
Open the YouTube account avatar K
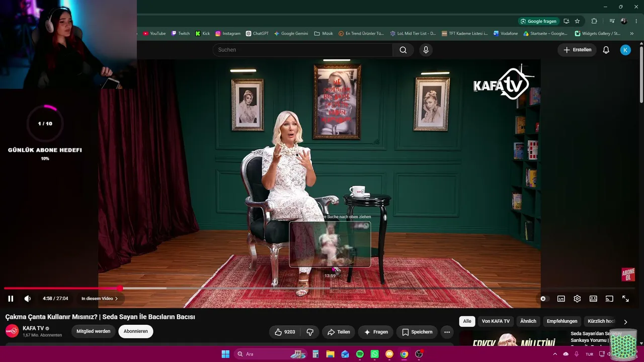(x=625, y=50)
